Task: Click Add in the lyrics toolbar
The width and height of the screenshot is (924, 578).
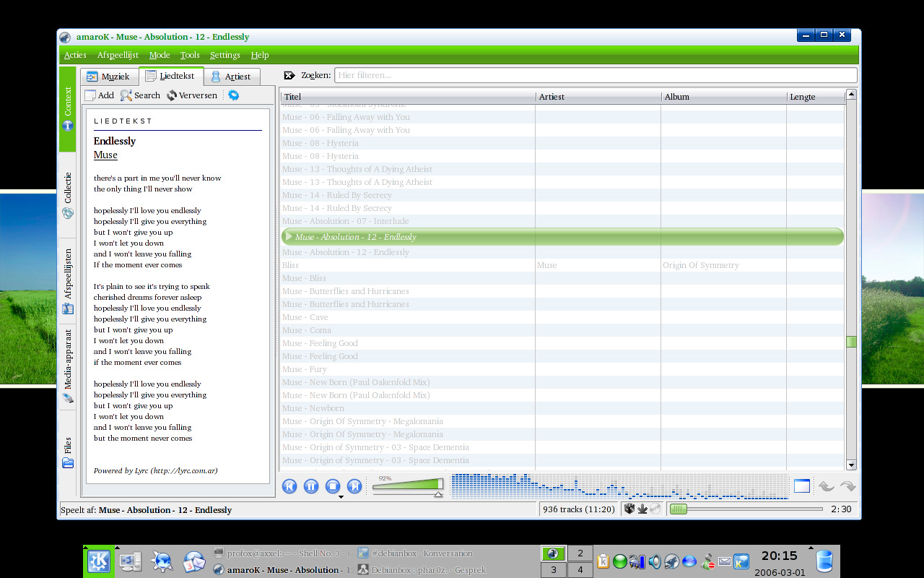Action: tap(100, 95)
